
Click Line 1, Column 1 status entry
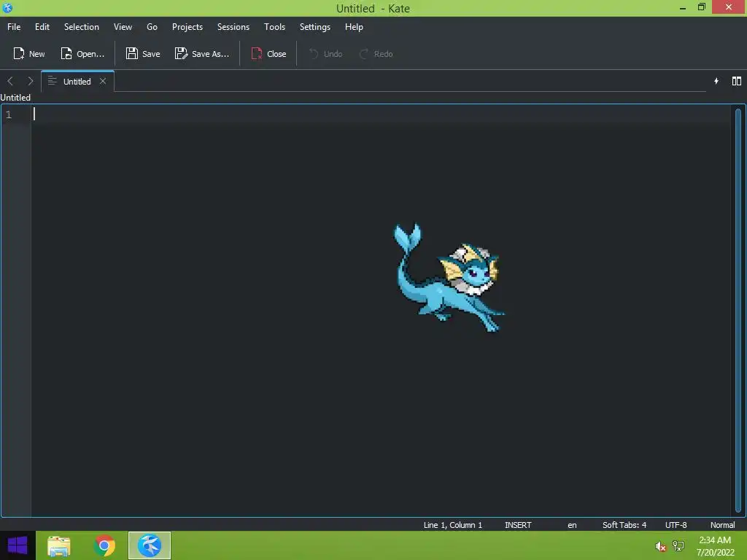tap(452, 525)
